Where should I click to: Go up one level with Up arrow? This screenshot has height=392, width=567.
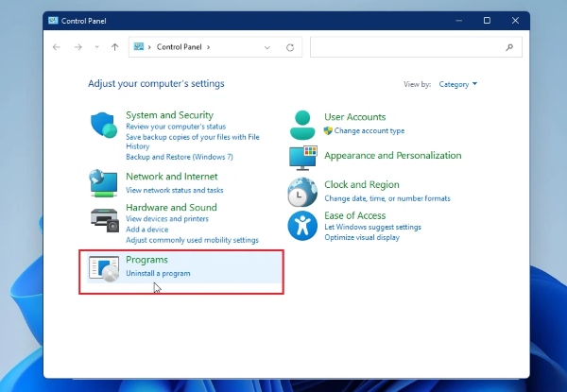click(x=114, y=46)
